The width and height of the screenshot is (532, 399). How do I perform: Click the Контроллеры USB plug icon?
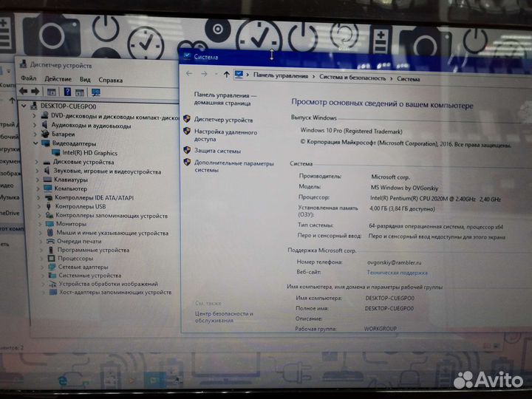click(x=49, y=206)
